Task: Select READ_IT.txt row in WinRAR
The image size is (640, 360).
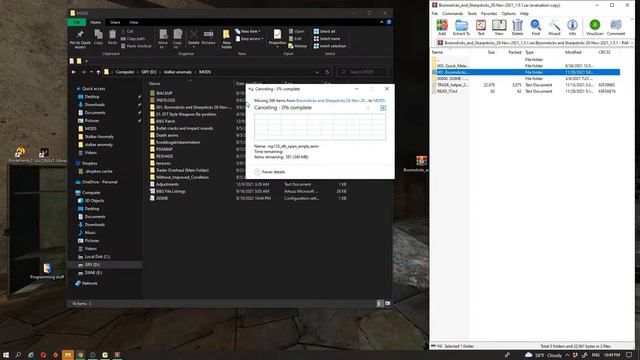Action: (526, 91)
